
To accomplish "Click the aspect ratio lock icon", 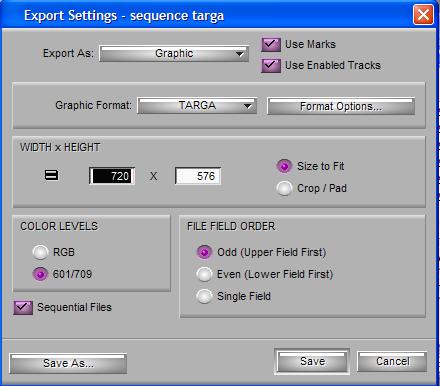I will pos(51,175).
